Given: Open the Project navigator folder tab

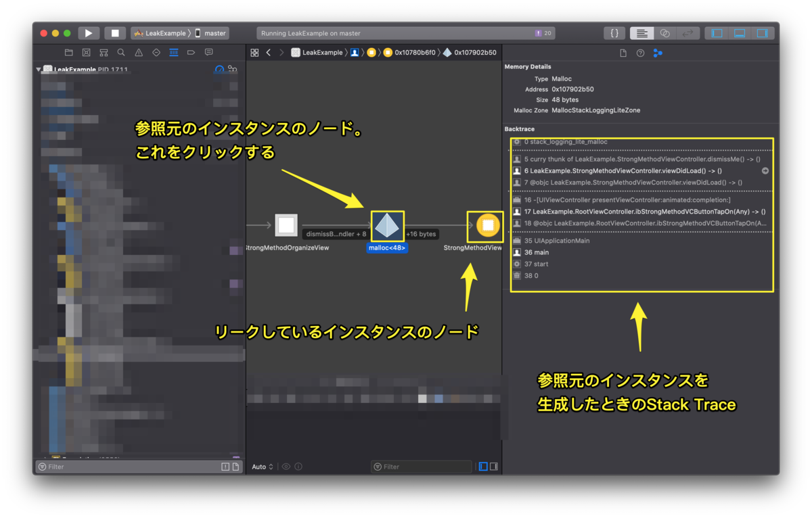Looking at the screenshot, I should pyautogui.click(x=68, y=52).
